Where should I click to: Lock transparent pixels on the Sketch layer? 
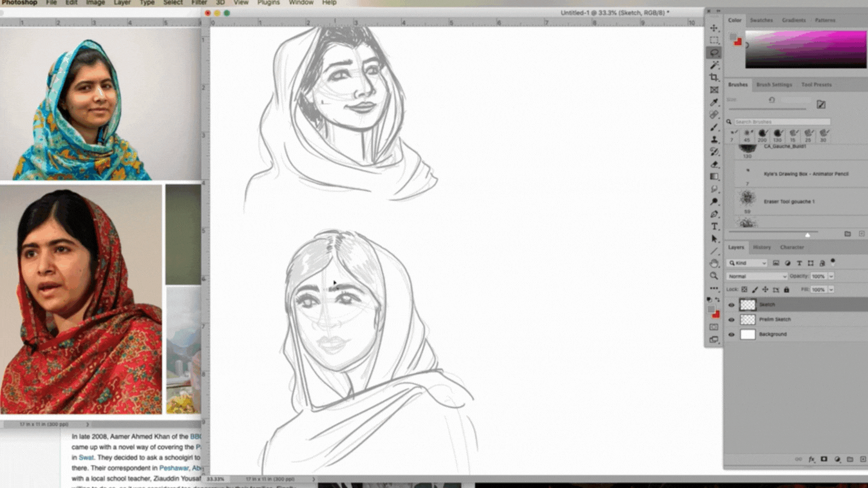point(745,290)
